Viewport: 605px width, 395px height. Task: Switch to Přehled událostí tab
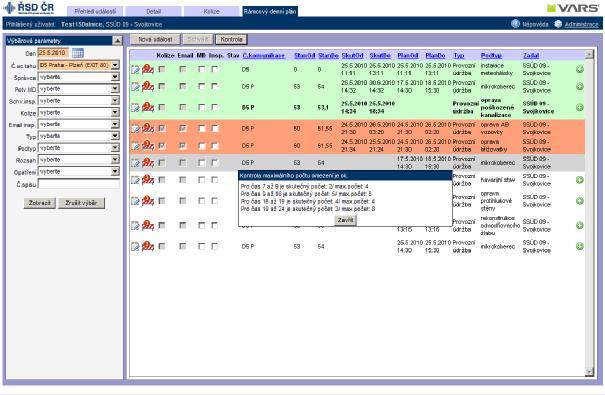(x=95, y=12)
